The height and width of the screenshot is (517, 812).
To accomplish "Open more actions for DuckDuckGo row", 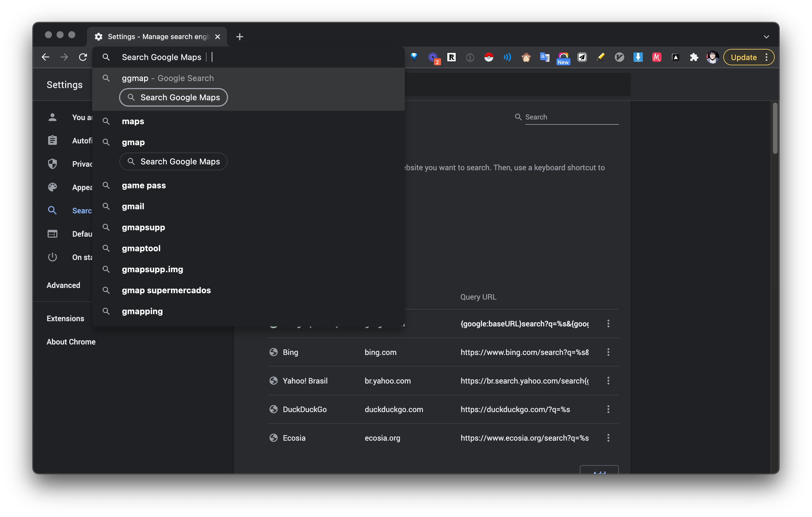I will pos(608,409).
